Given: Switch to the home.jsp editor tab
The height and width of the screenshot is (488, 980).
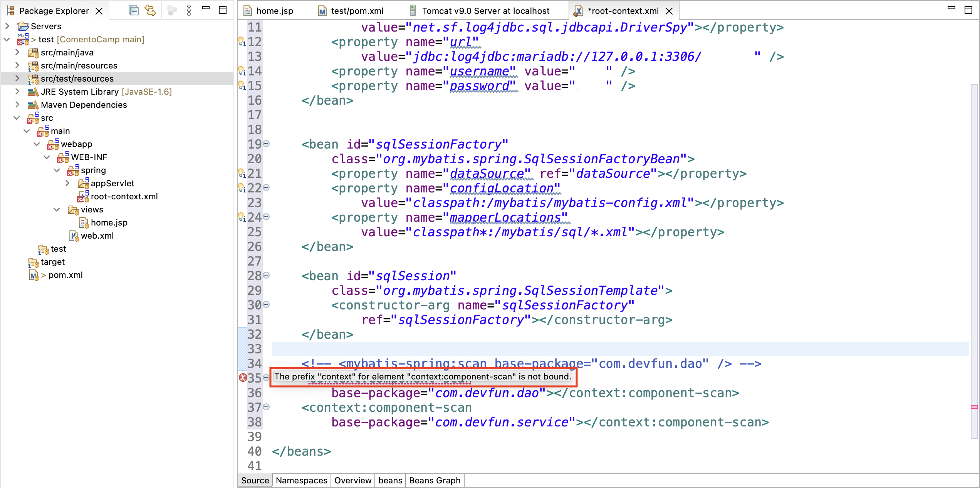Looking at the screenshot, I should coord(274,11).
